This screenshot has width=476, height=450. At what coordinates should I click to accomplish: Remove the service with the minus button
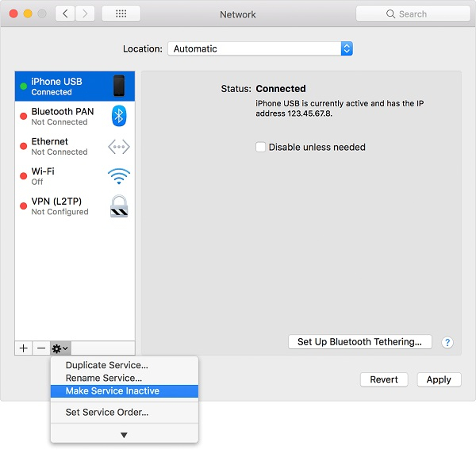[41, 348]
